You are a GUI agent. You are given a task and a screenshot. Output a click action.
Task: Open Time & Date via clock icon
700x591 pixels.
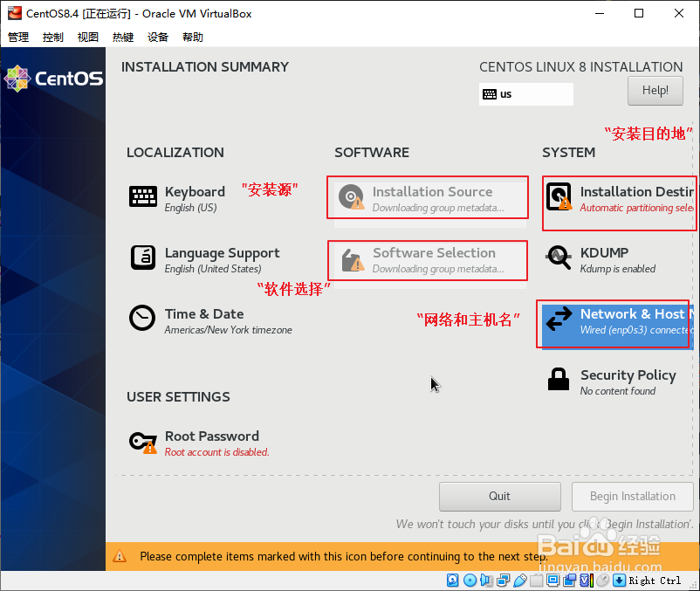(142, 319)
